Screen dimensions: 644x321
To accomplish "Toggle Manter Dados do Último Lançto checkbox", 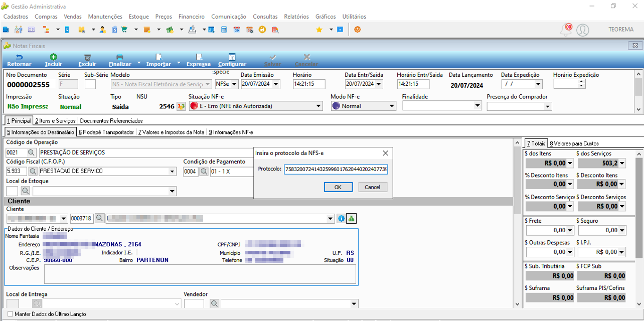I will (11, 314).
